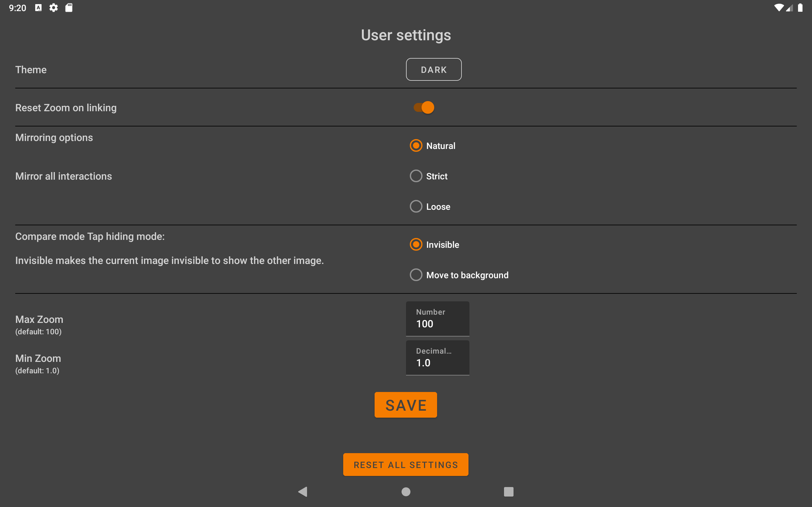Viewport: 812px width, 507px height.
Task: Choose the Natural mirroring radio button
Action: pyautogui.click(x=416, y=145)
